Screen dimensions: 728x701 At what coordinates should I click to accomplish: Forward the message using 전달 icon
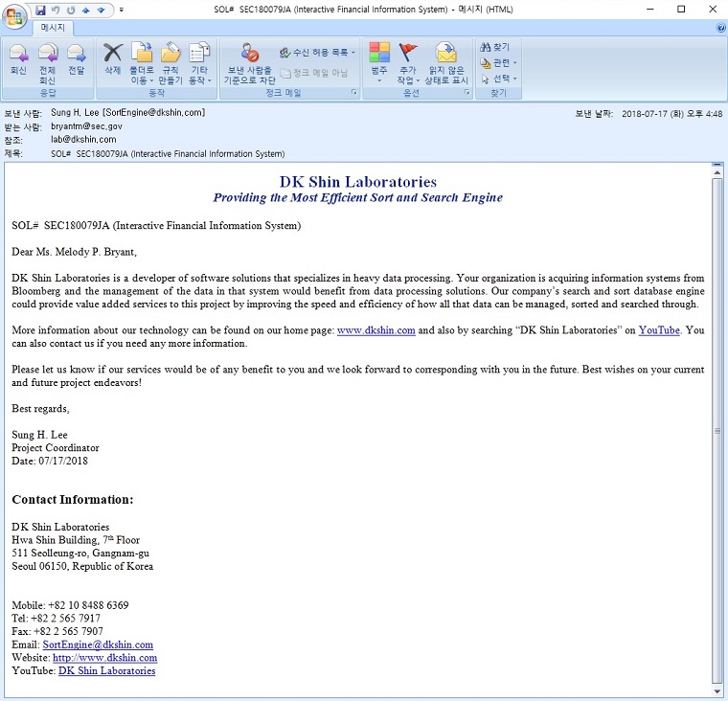76,59
